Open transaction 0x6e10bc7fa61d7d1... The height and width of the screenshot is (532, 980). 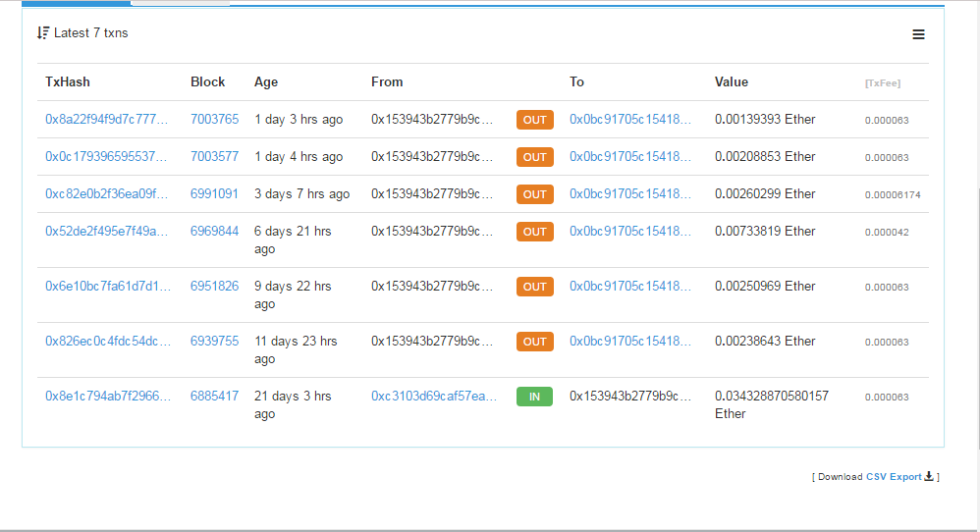107,287
